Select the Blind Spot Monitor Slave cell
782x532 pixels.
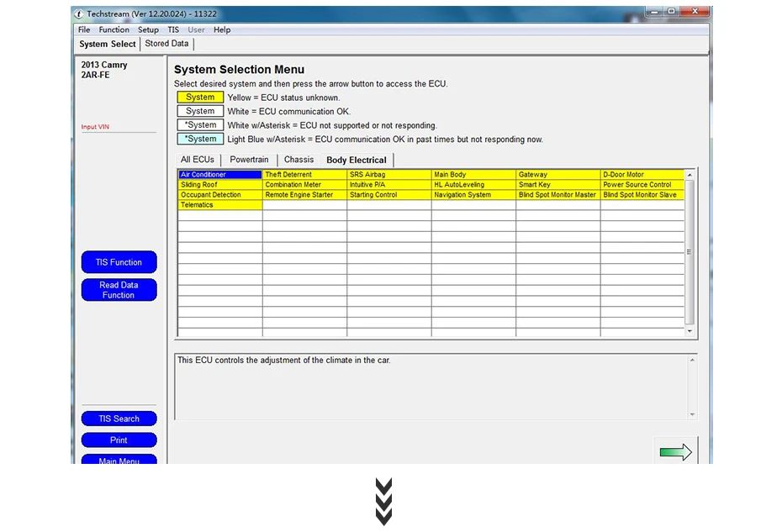click(x=643, y=195)
